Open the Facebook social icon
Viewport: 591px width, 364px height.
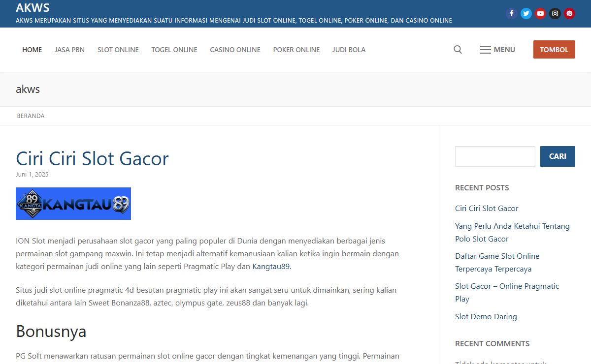[x=512, y=14]
